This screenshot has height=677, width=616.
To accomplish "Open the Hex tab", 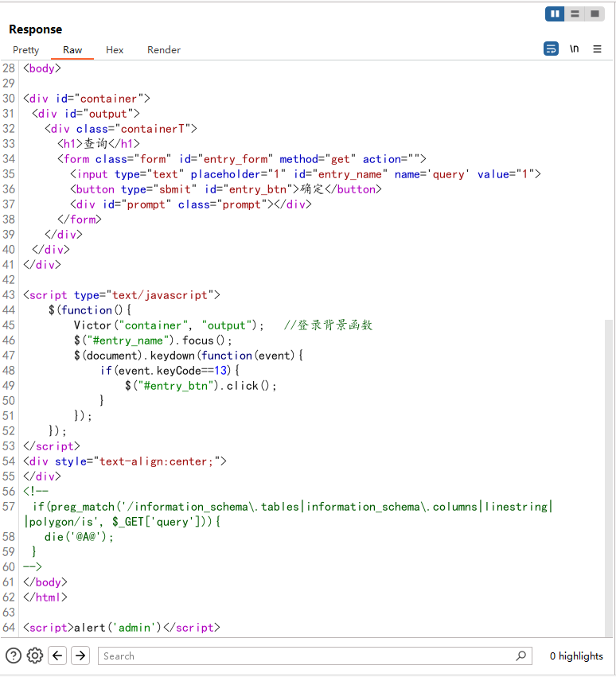I will point(115,50).
